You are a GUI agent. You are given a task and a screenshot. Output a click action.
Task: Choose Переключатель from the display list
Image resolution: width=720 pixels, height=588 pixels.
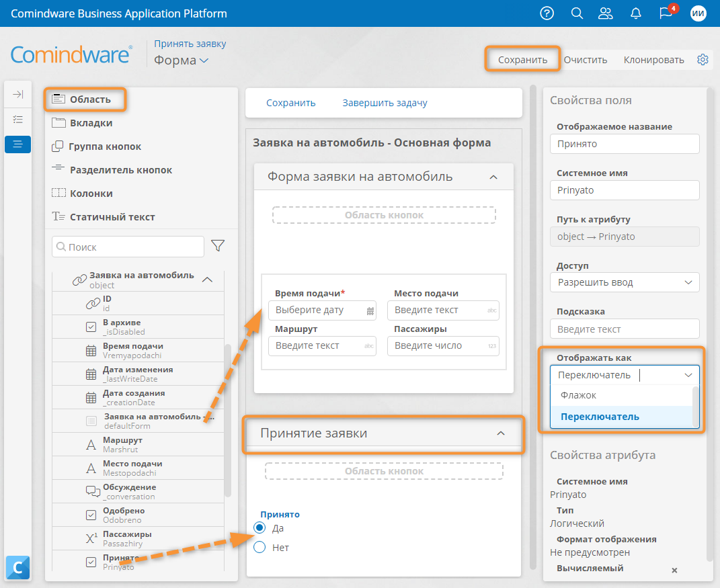(x=621, y=417)
